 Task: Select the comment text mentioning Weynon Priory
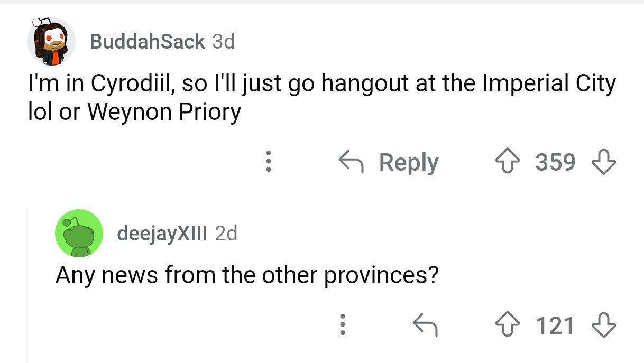[321, 98]
